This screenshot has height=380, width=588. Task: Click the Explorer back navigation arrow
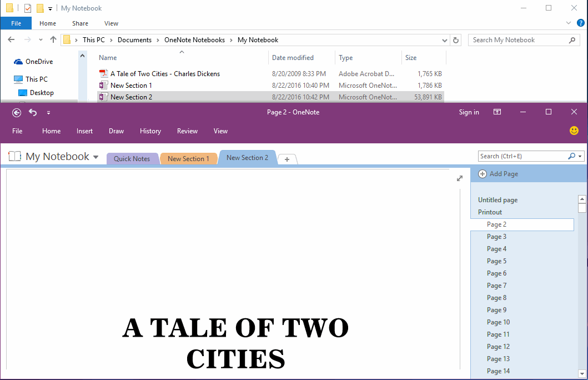click(11, 39)
